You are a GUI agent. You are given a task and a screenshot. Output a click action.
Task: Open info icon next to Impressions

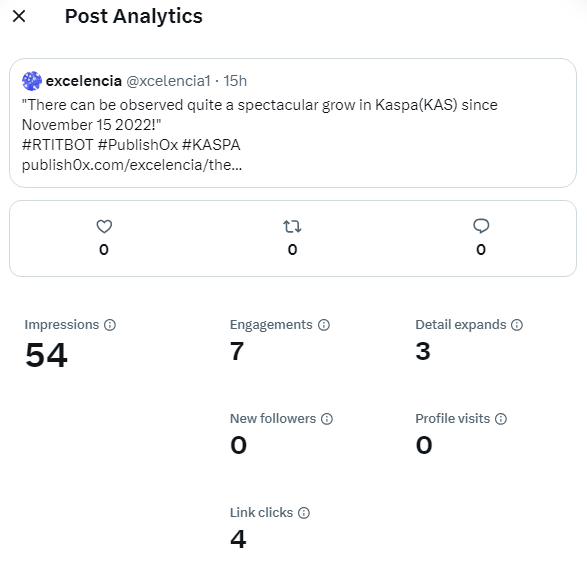point(110,324)
